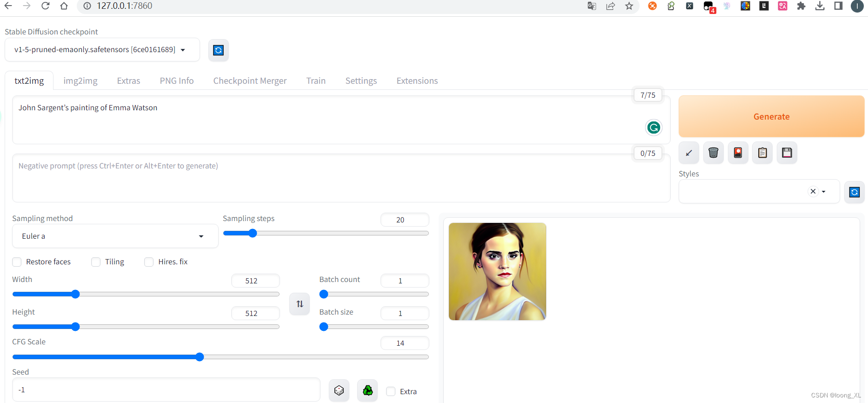Reuse last seed with recycle icon
This screenshot has height=403, width=868.
(x=367, y=390)
